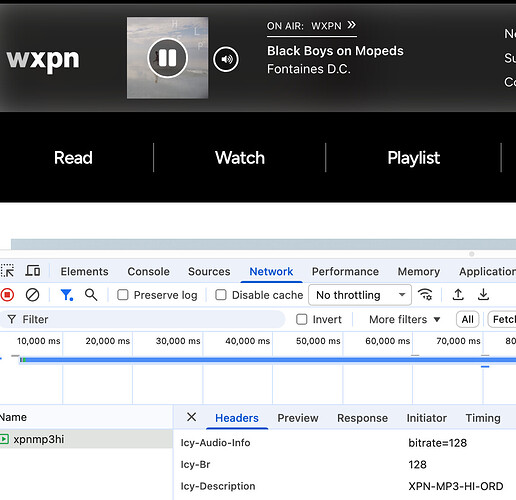Clear the network log
This screenshot has height=500, width=516.
[x=32, y=295]
